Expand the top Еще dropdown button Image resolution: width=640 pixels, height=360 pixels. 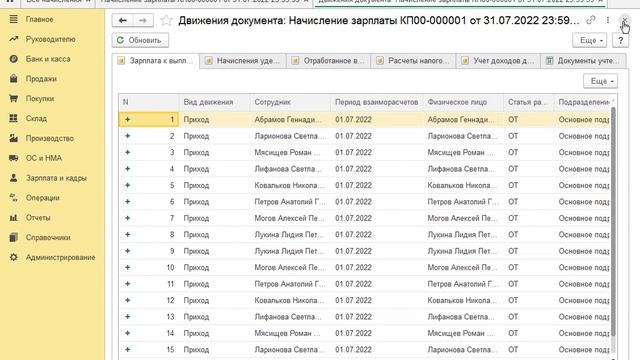point(590,40)
